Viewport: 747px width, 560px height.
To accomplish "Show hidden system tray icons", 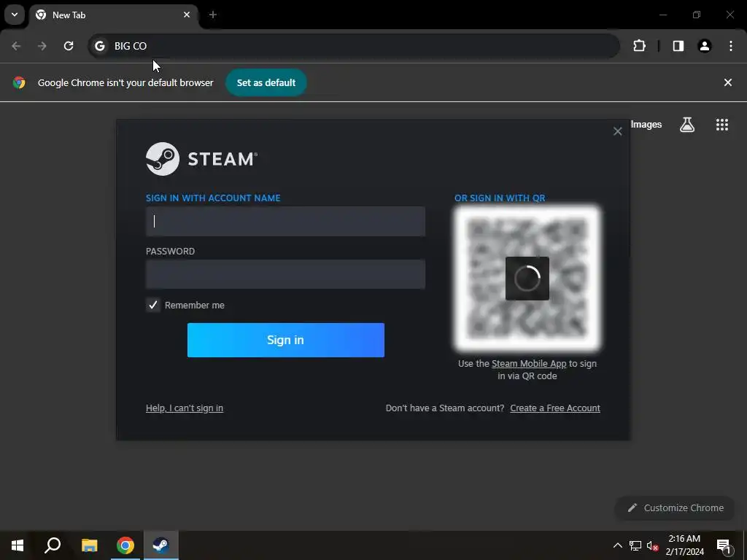I will coord(617,545).
